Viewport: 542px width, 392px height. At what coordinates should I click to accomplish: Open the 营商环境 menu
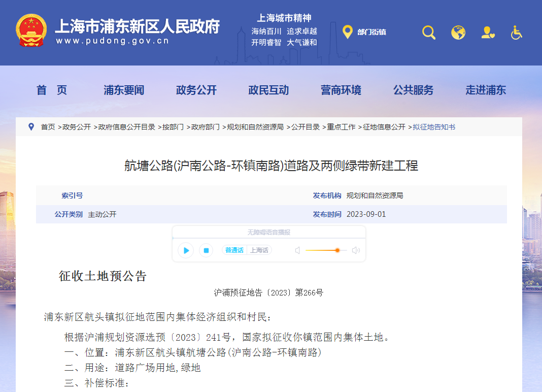341,90
